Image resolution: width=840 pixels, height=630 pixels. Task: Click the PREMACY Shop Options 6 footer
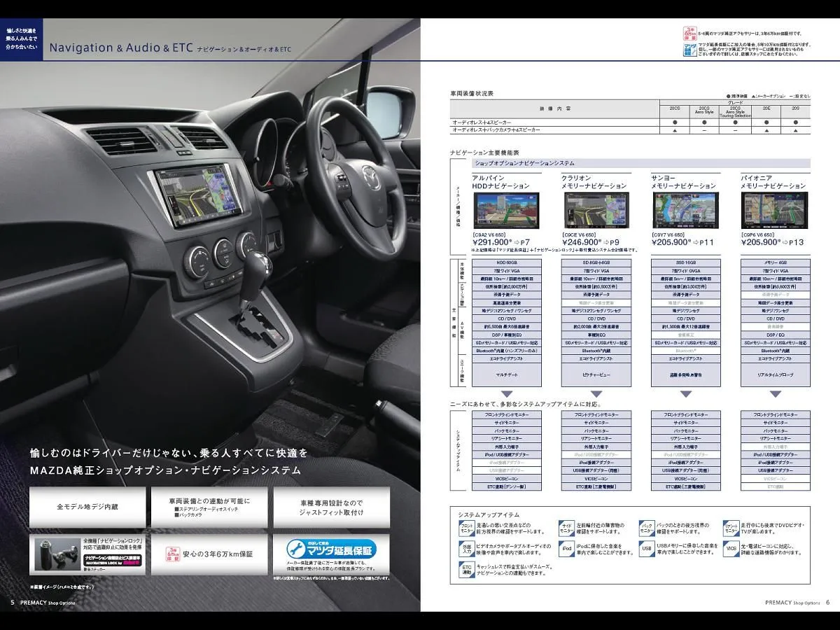pyautogui.click(x=797, y=602)
